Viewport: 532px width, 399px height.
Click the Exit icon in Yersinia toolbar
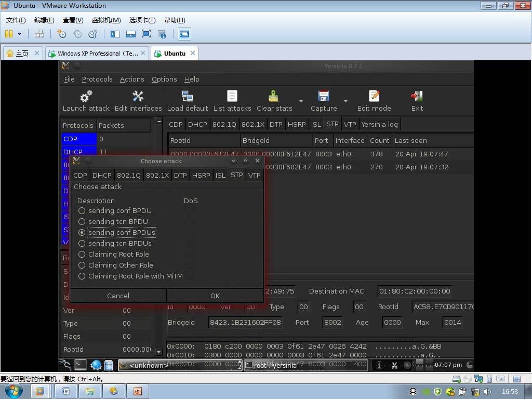417,96
